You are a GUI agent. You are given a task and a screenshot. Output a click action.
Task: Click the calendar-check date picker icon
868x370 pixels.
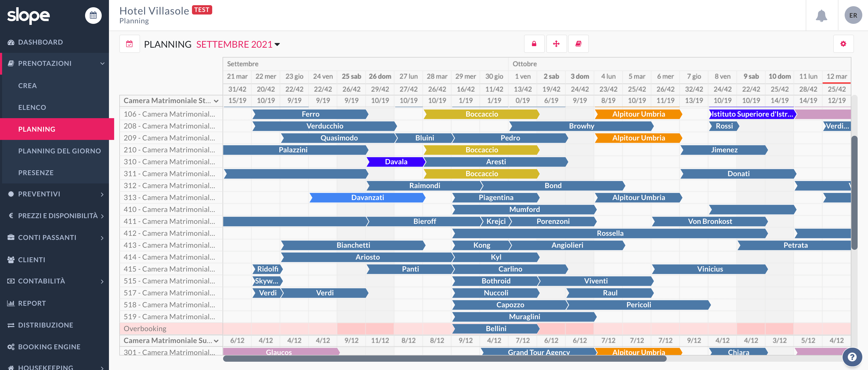(129, 44)
